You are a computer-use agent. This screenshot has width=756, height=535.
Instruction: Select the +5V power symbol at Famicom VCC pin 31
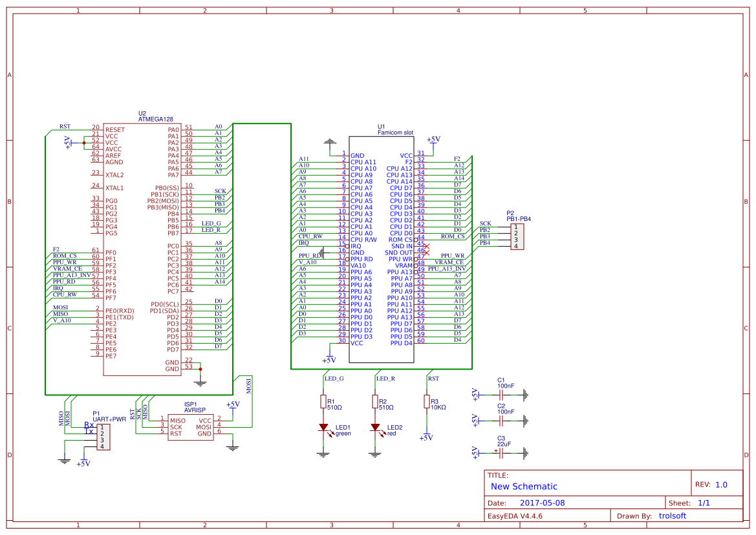click(433, 140)
